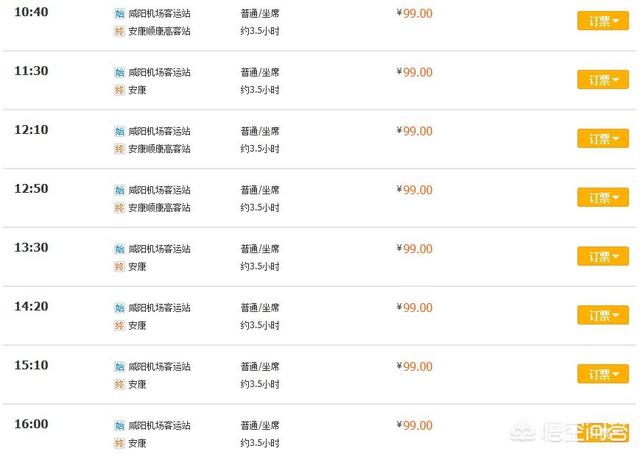Click the 安康 destination in 15:10 row
The image size is (640, 454).
[x=137, y=385]
